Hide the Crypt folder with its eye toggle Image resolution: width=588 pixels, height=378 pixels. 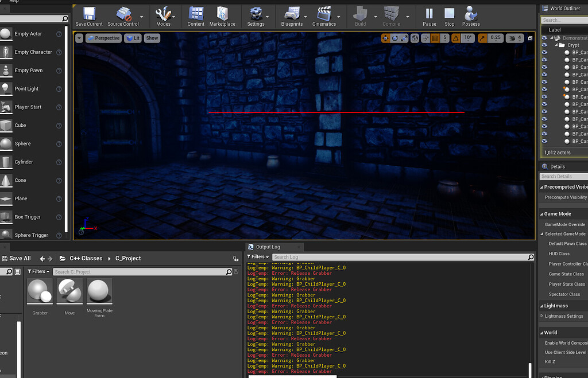point(544,45)
